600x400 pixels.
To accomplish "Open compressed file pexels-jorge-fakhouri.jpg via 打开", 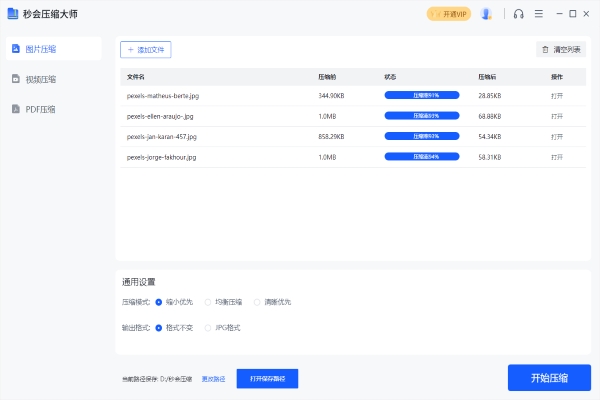I will [557, 157].
